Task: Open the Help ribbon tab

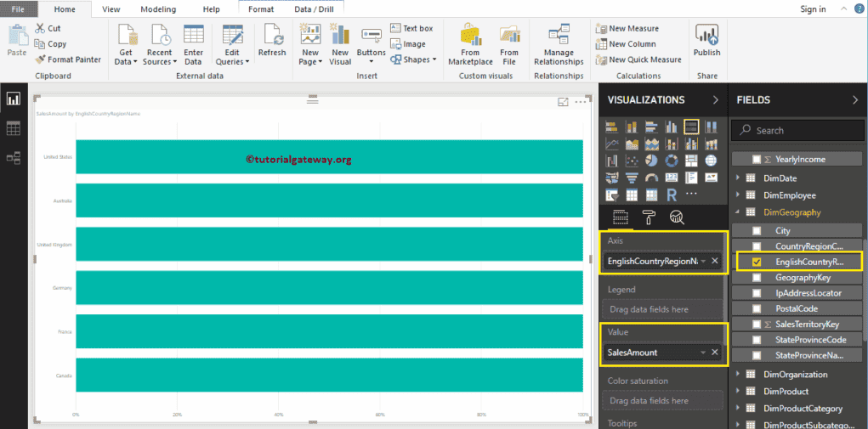Action: pos(211,8)
